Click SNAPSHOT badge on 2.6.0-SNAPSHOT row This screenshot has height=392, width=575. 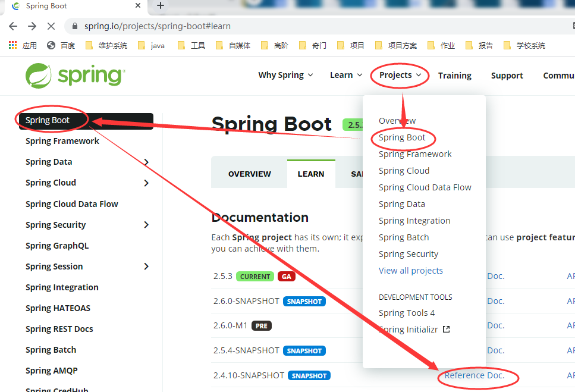point(304,302)
